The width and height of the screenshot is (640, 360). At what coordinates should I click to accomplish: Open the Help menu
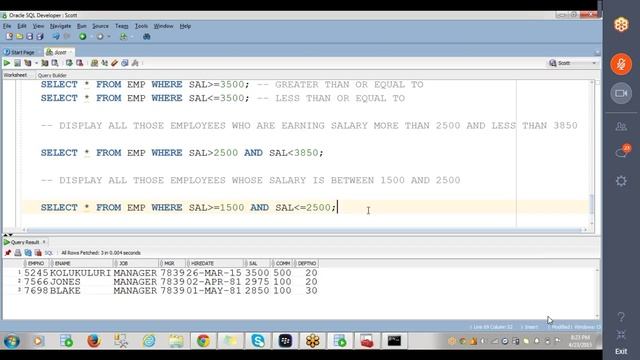click(185, 26)
